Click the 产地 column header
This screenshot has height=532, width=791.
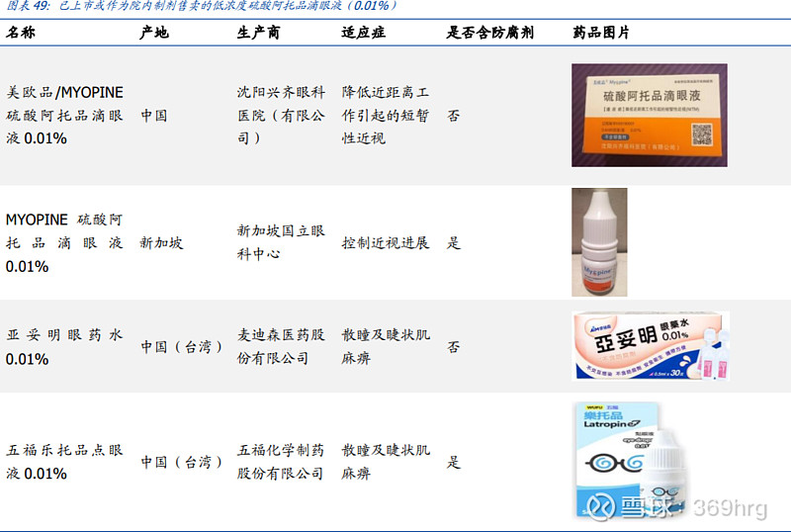click(154, 33)
